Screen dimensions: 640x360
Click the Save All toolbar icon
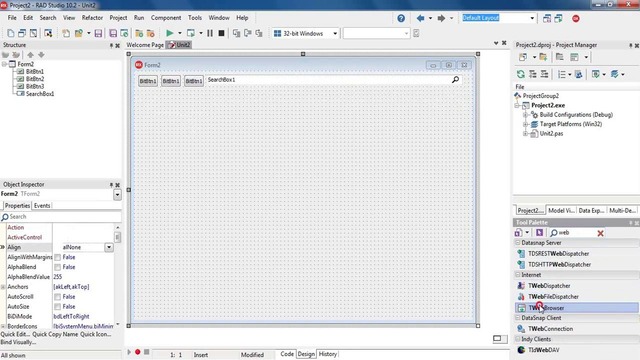[x=113, y=33]
